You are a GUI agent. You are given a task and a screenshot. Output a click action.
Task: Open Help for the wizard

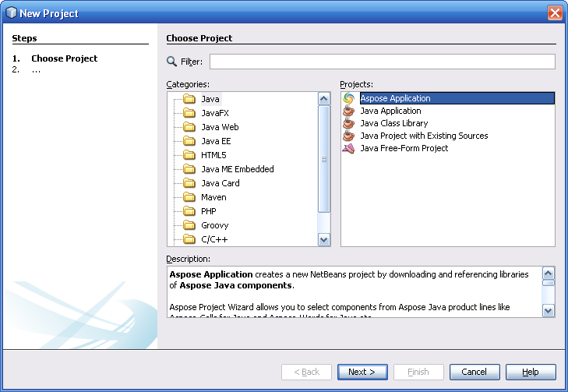pyautogui.click(x=531, y=372)
